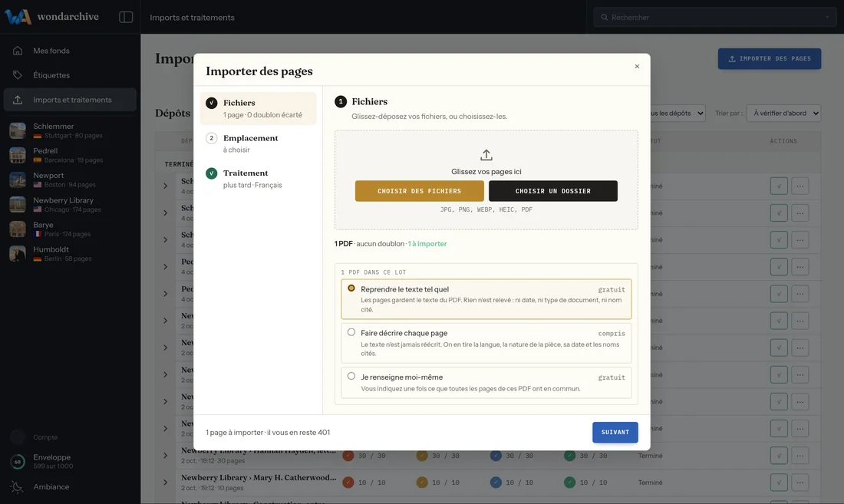Click the 1 PDF count text
Viewport: 844px width, 504px height.
tap(344, 244)
